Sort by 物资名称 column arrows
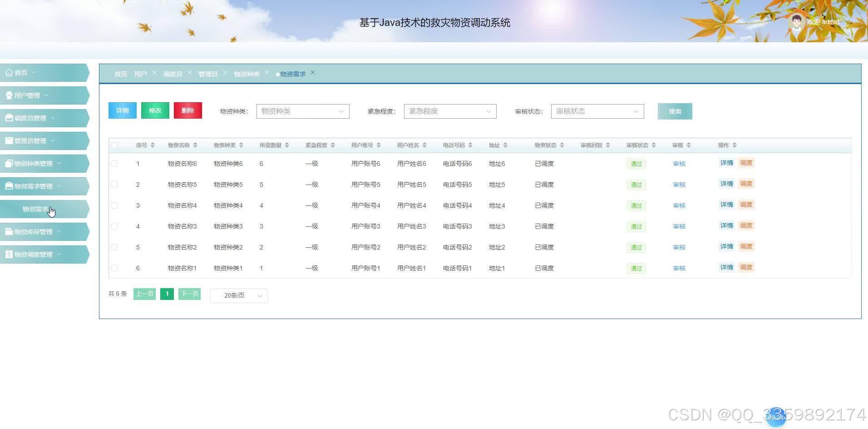The height and width of the screenshot is (429, 868). click(x=195, y=145)
